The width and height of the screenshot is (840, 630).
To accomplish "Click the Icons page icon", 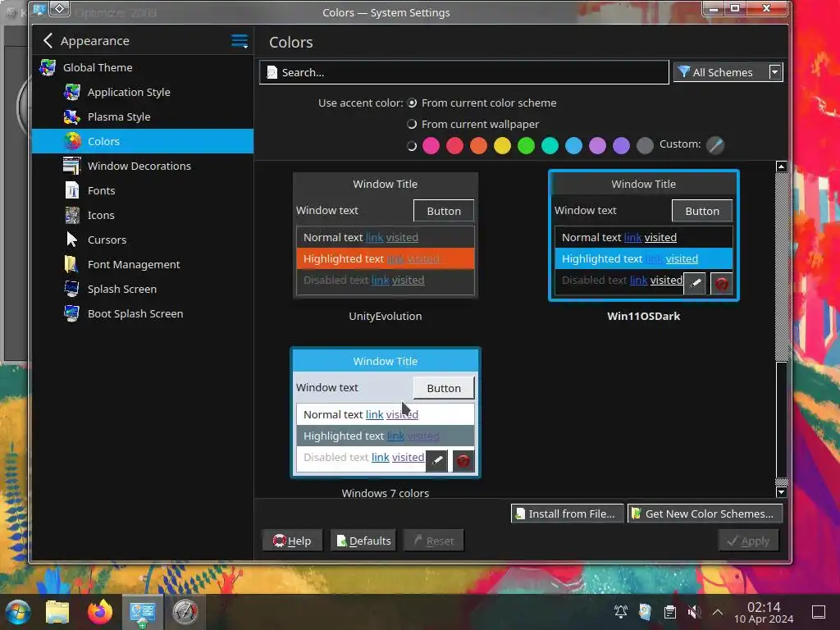I will [72, 216].
